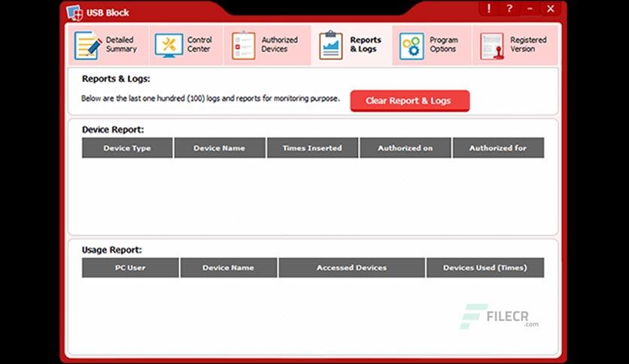Click the Program Options gears icon
The width and height of the screenshot is (629, 364).
click(412, 46)
